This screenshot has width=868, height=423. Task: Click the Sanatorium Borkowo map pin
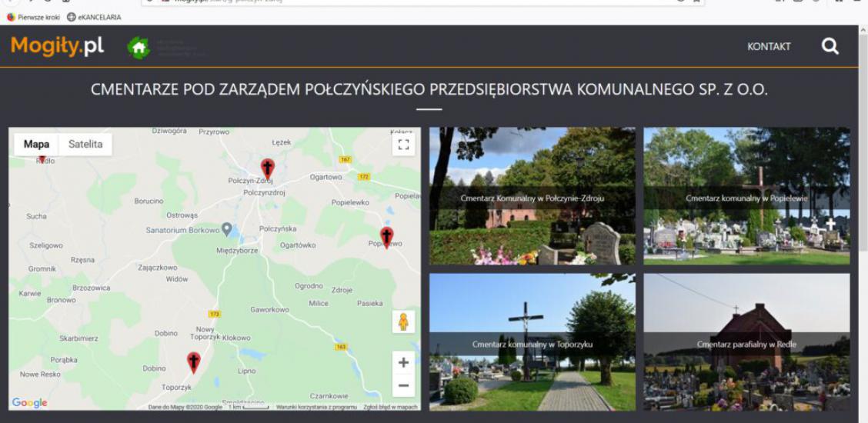(x=226, y=229)
